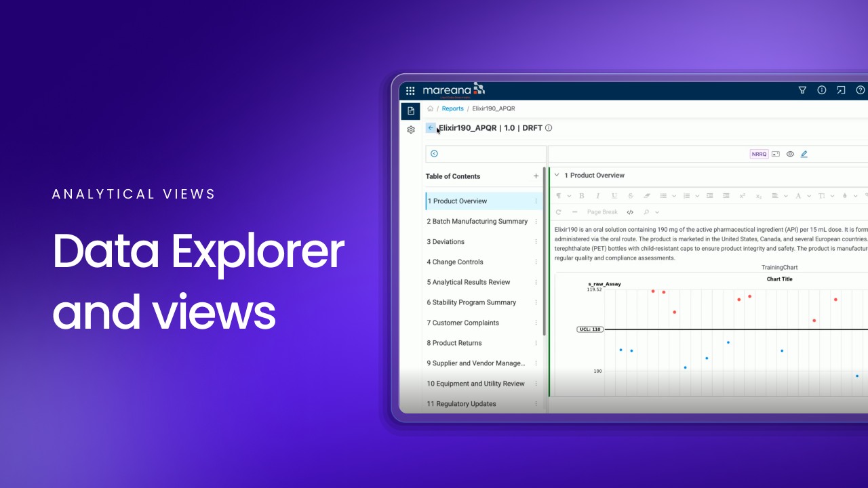
Task: Apply italic formatting
Action: [597, 196]
